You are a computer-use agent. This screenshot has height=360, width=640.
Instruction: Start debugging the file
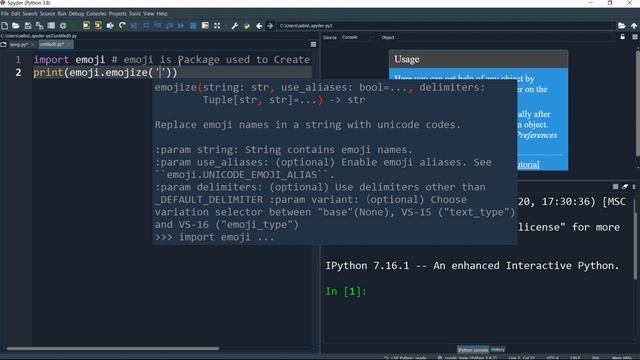coord(134,26)
